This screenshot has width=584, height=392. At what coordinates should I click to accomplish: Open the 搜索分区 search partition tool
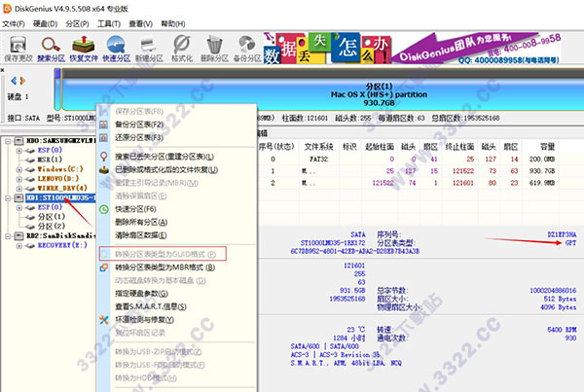tap(51, 49)
